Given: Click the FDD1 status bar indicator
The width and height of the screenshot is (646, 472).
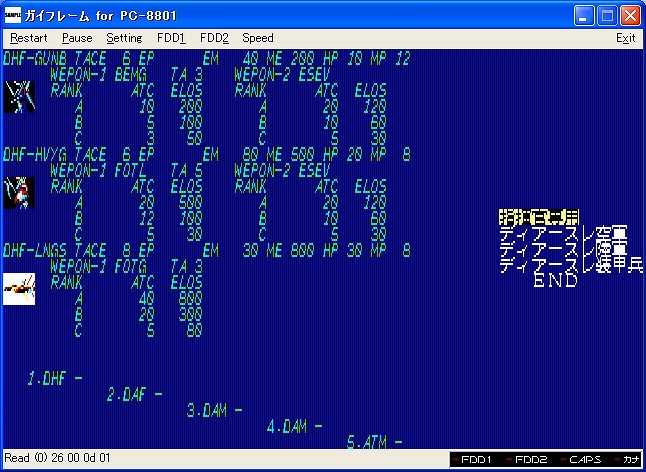Looking at the screenshot, I should (475, 459).
